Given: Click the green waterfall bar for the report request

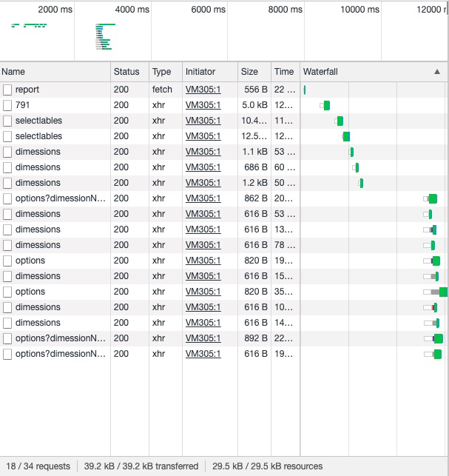Looking at the screenshot, I should click(x=304, y=90).
